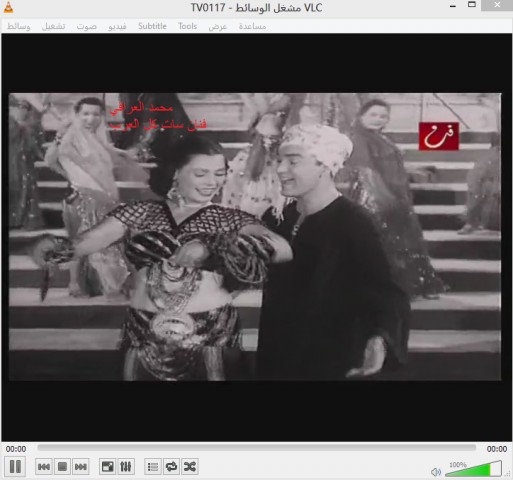This screenshot has width=513, height=480.
Task: Open the صوت (Audio) menu
Action: click(x=86, y=26)
